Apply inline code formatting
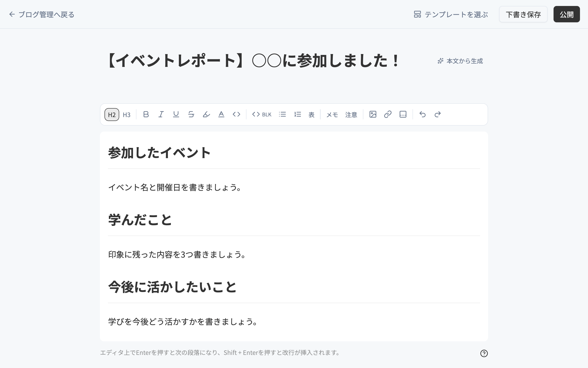 (236, 114)
